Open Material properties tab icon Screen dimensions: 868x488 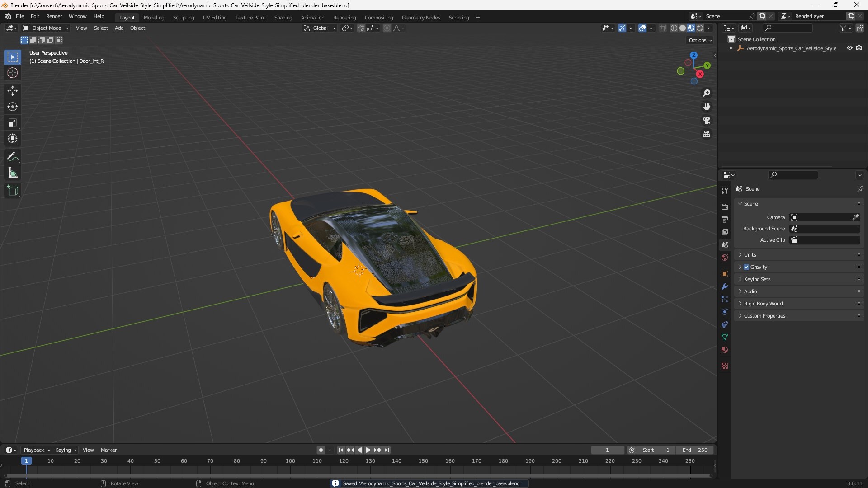[x=725, y=350]
